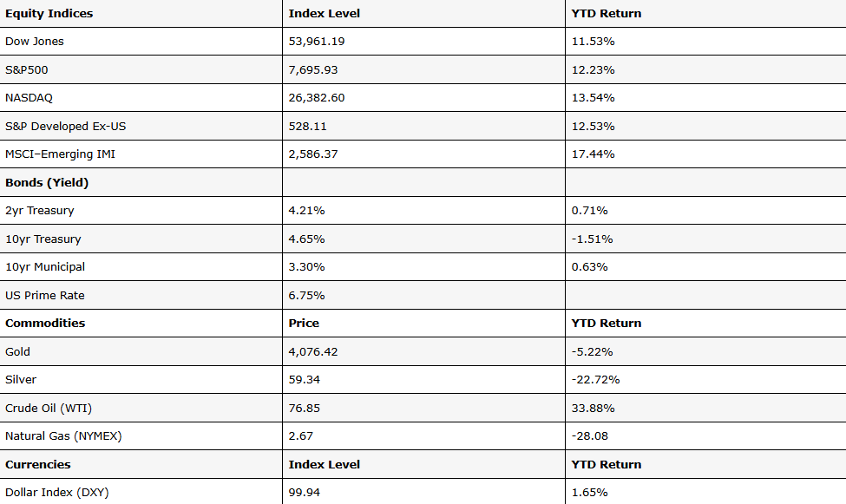Select the Silver YTD return -22.72%
This screenshot has width=846, height=504.
coord(595,380)
